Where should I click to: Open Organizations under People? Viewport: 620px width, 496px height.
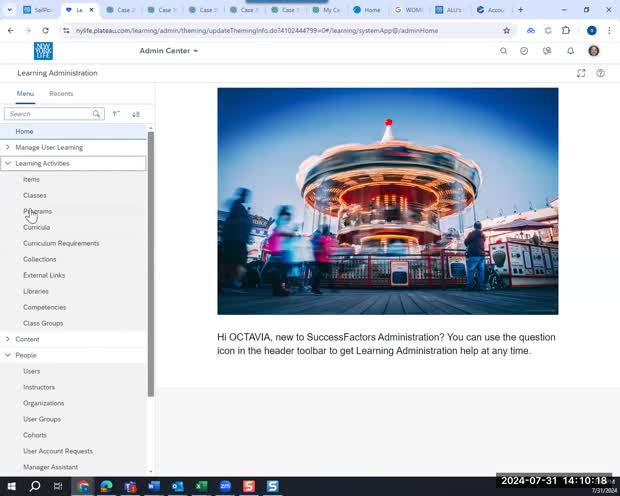tap(43, 403)
